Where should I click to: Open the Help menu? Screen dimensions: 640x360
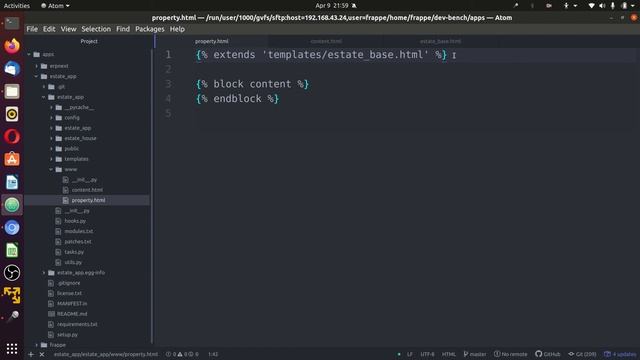tap(177, 29)
